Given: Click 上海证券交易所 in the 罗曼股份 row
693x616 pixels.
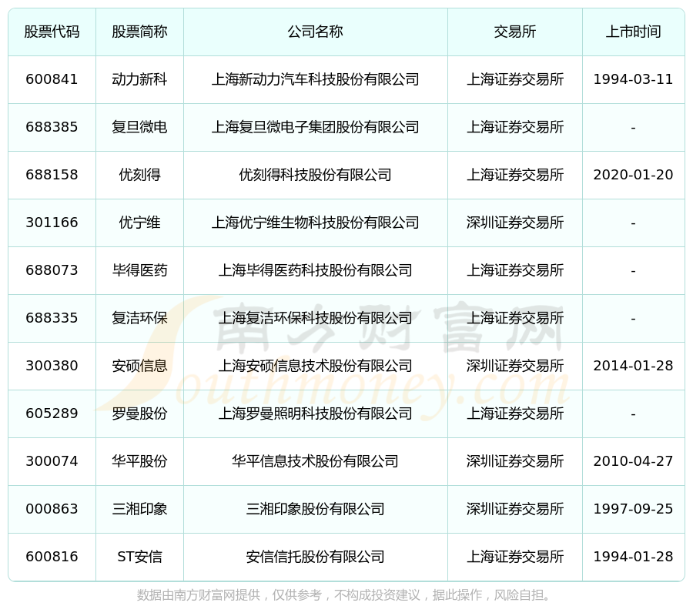Looking at the screenshot, I should pos(515,413).
